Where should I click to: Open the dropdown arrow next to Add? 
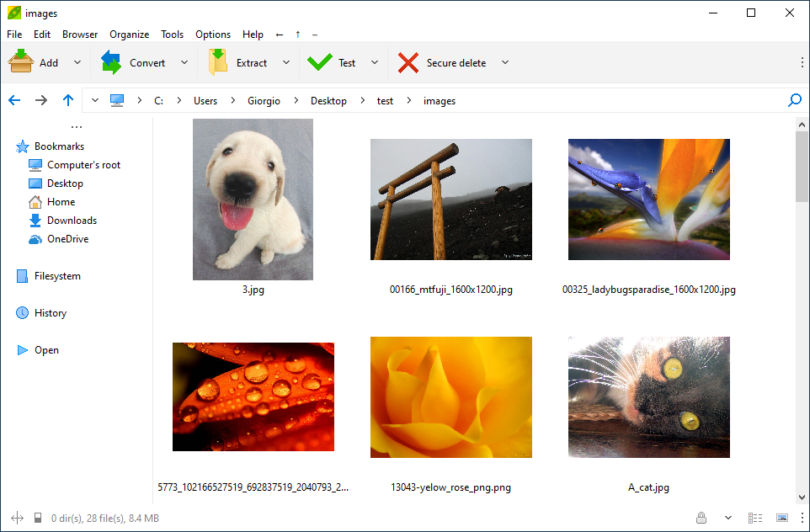(77, 62)
